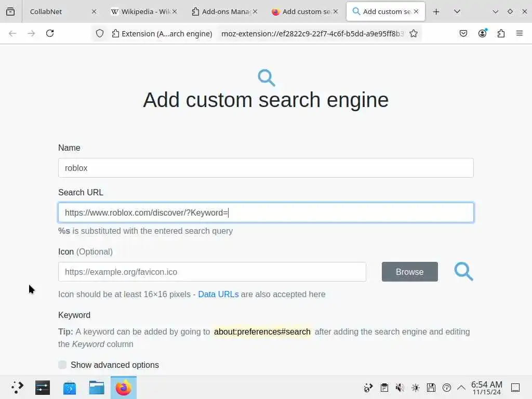Open the clock showing 6:54 AM
This screenshot has height=399, width=532.
click(486, 388)
